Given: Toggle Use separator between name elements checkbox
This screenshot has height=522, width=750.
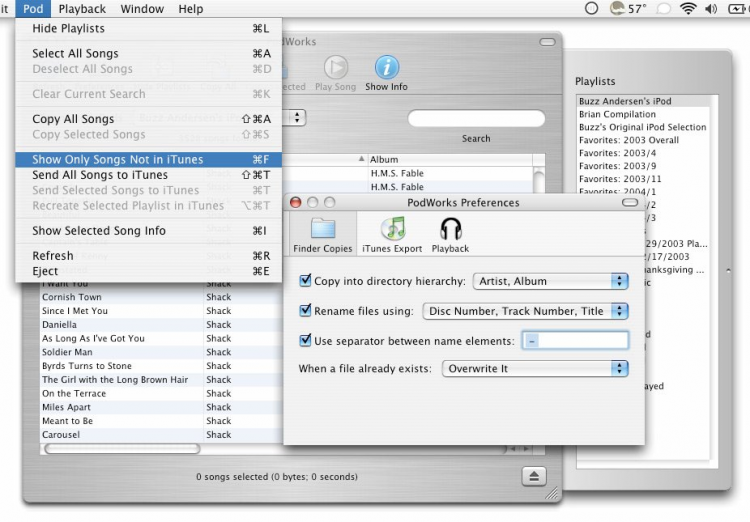Looking at the screenshot, I should 305,340.
